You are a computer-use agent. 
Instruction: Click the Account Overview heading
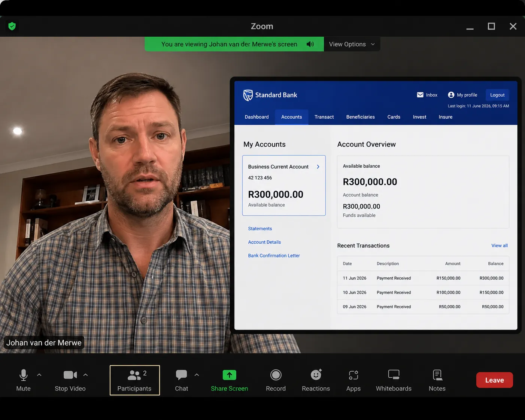(366, 144)
